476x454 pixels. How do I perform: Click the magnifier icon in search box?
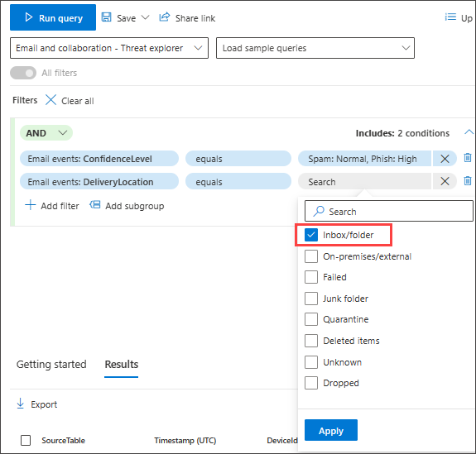tap(319, 211)
